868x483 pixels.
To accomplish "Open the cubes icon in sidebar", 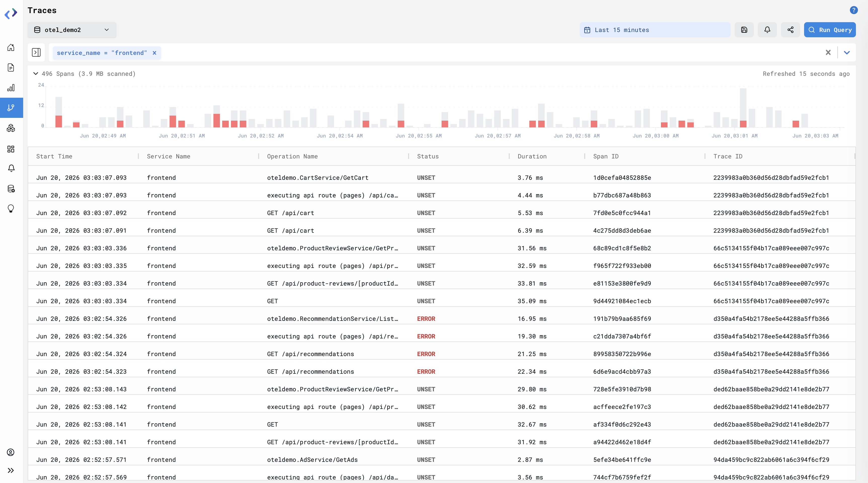I will (11, 128).
